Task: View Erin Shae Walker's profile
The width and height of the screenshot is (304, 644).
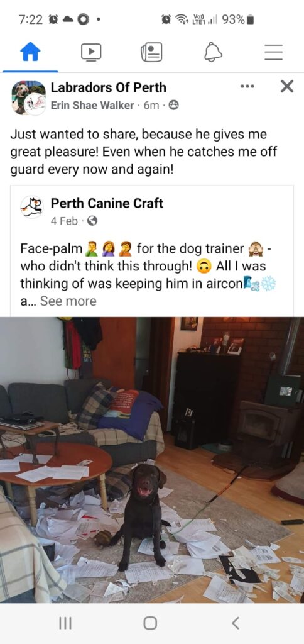Action: point(92,105)
